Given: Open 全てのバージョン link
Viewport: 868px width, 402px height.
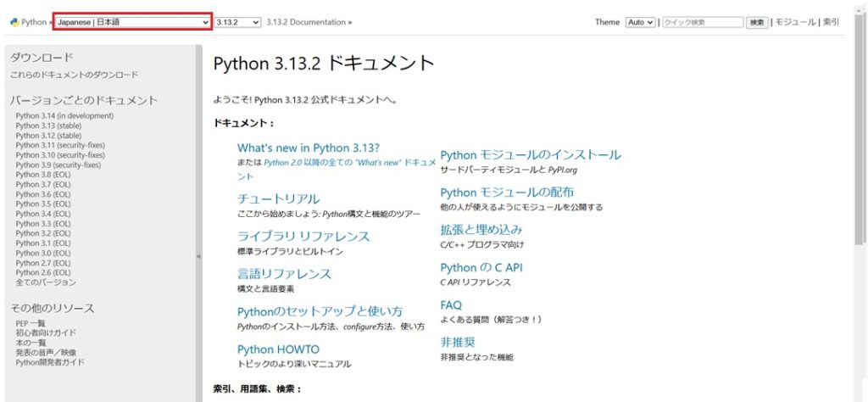Looking at the screenshot, I should (x=46, y=282).
